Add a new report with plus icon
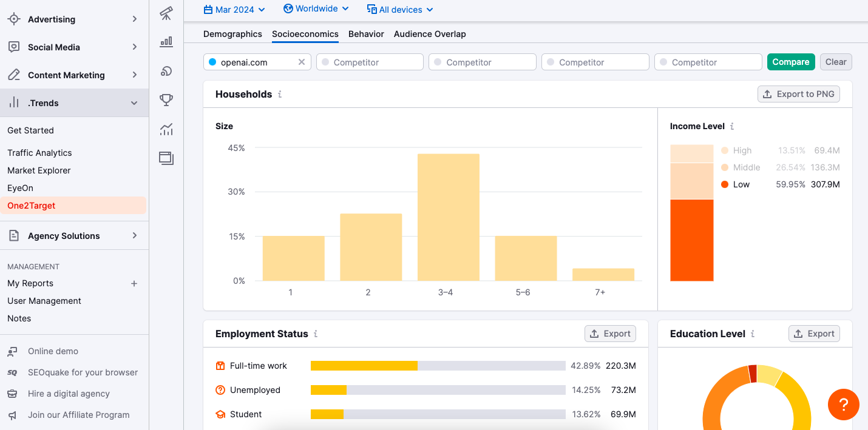 click(x=134, y=284)
